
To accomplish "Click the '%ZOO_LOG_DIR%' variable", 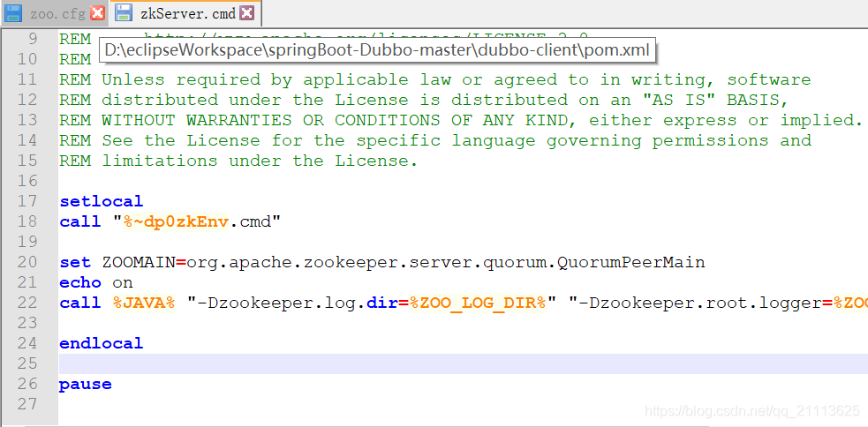I will (x=478, y=303).
